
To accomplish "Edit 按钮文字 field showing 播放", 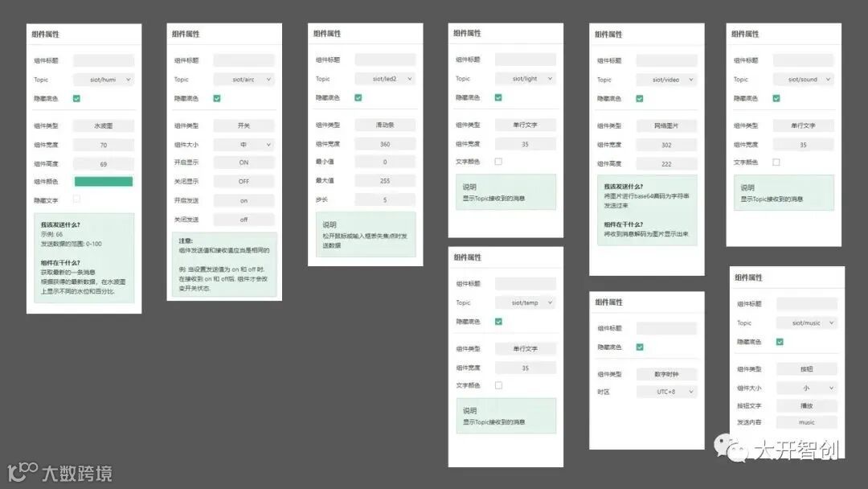I will point(807,406).
